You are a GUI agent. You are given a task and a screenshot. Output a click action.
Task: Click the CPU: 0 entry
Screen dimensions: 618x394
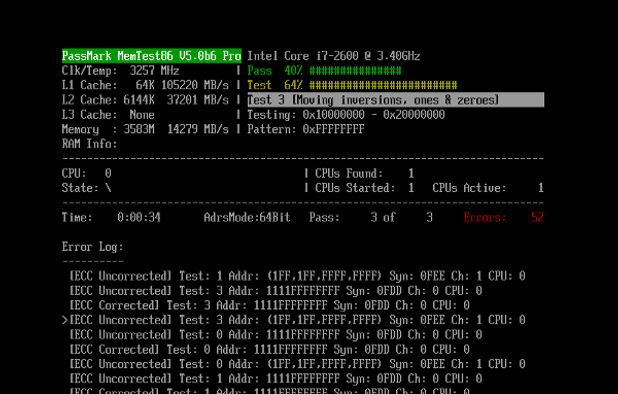point(87,173)
